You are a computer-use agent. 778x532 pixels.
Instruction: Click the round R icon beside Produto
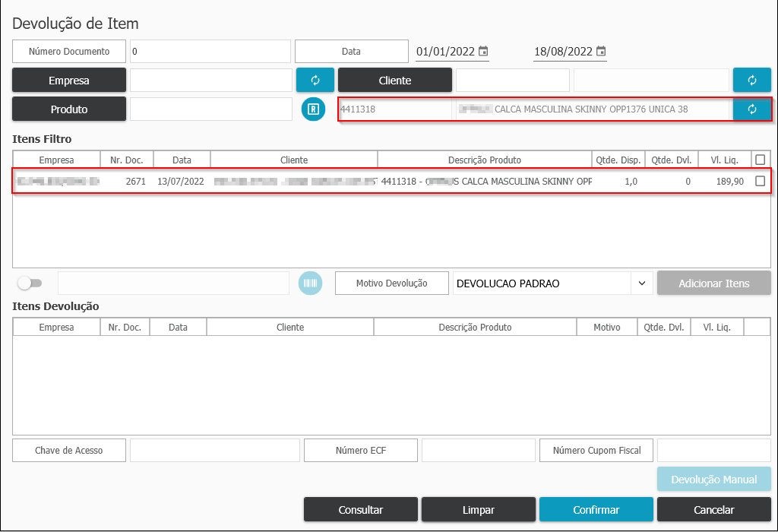[313, 109]
